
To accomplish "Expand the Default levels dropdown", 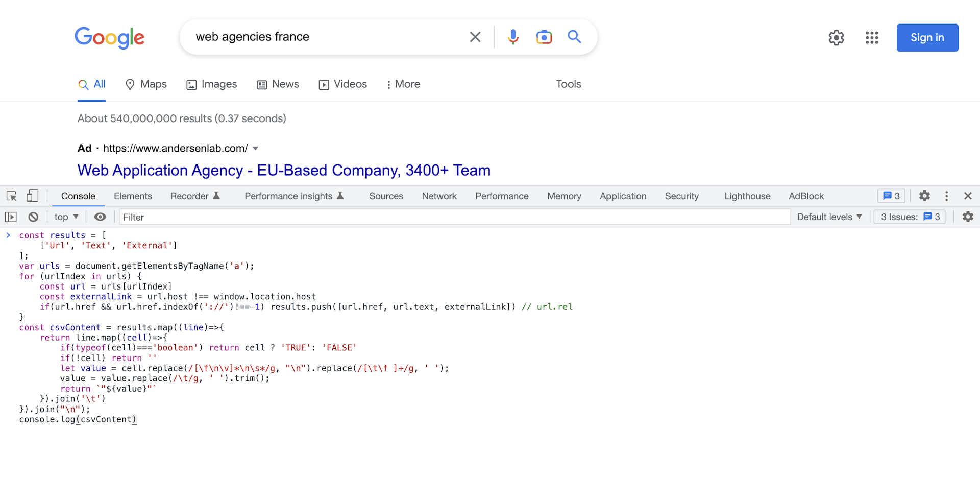I will (829, 217).
